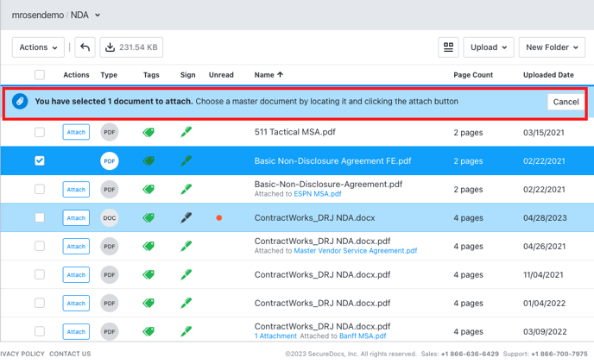Click sign pen icon in row dated 01/04/2022

186,303
